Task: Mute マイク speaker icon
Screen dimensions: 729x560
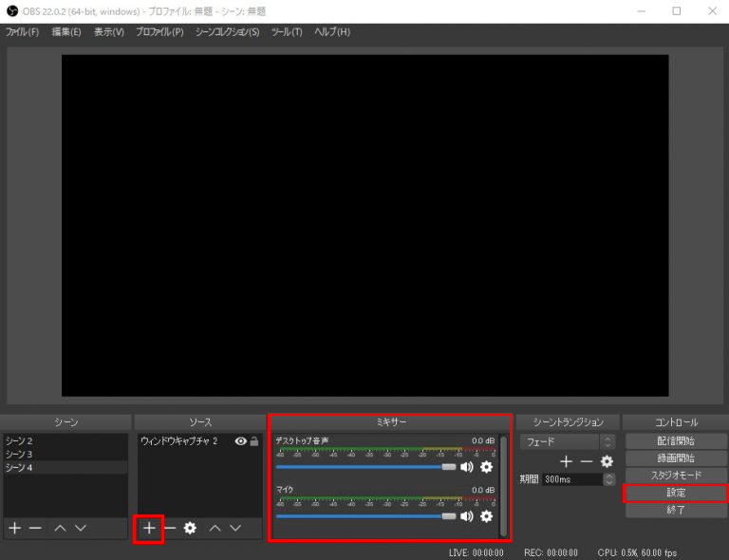Action: [x=467, y=516]
